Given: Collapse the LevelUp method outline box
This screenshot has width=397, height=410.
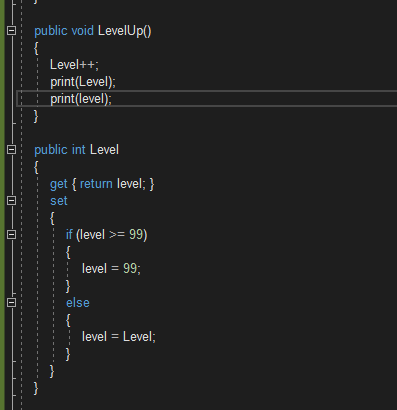Looking at the screenshot, I should pos(11,31).
